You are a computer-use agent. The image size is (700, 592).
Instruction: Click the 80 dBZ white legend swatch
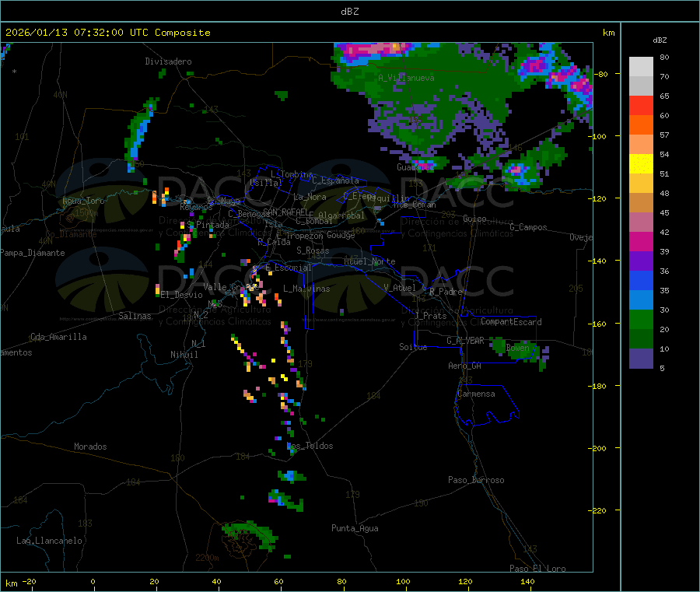pyautogui.click(x=641, y=67)
